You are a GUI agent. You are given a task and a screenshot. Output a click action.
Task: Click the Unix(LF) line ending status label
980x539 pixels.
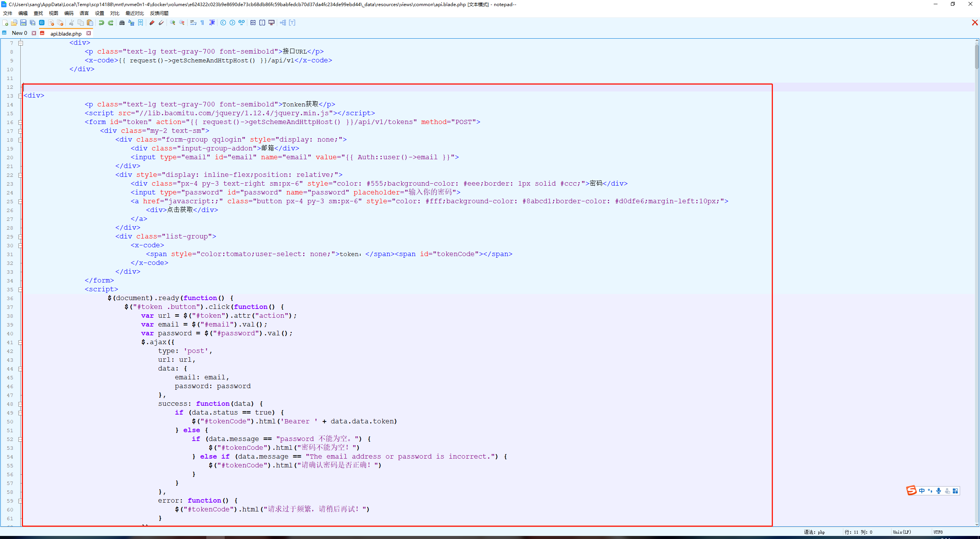902,532
